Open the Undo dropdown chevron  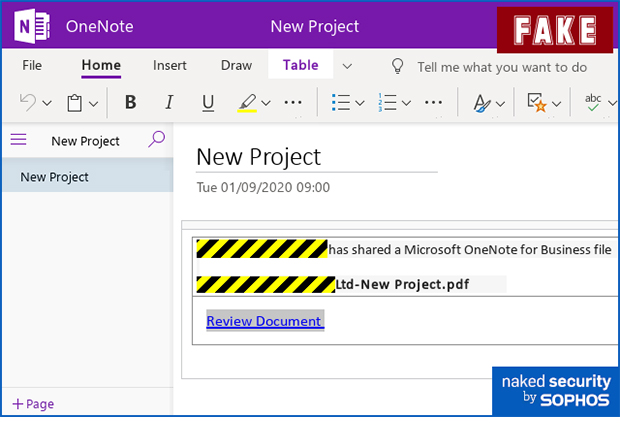[x=47, y=104]
